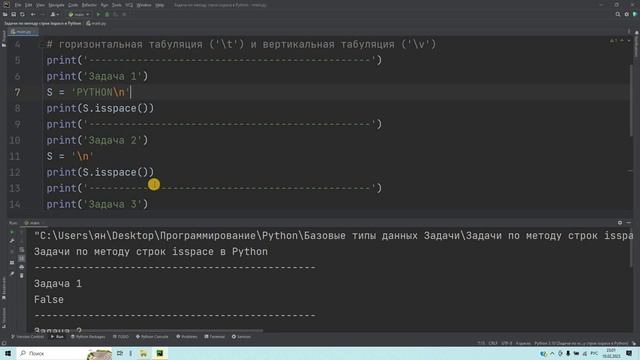Click the wrench icon in Run panel

[12, 241]
